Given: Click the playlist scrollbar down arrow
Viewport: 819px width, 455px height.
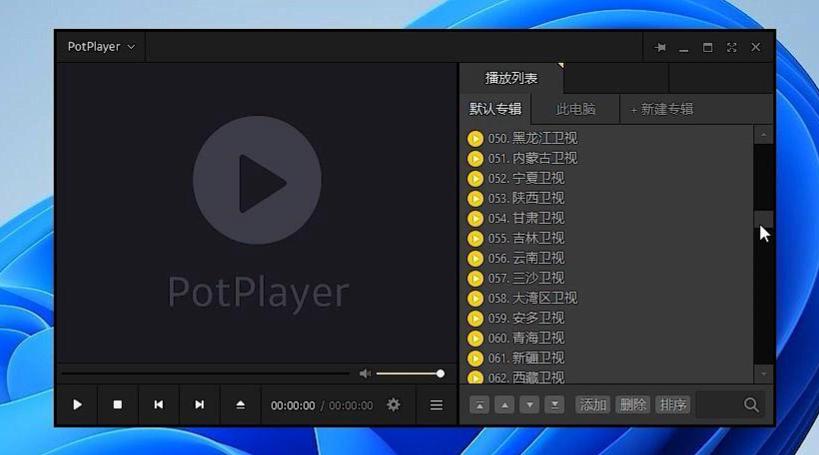Looking at the screenshot, I should click(x=764, y=374).
